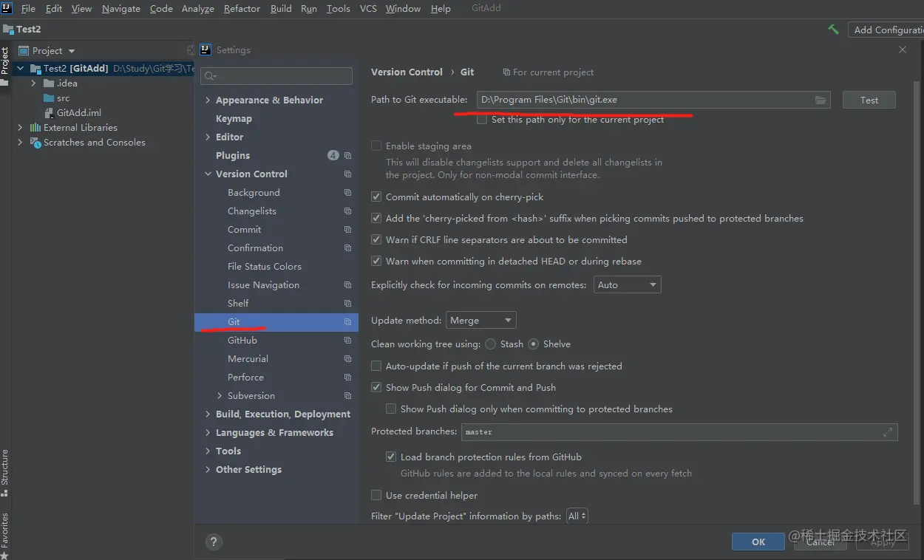924x560 pixels.
Task: Open the Refactor menu
Action: point(242,9)
